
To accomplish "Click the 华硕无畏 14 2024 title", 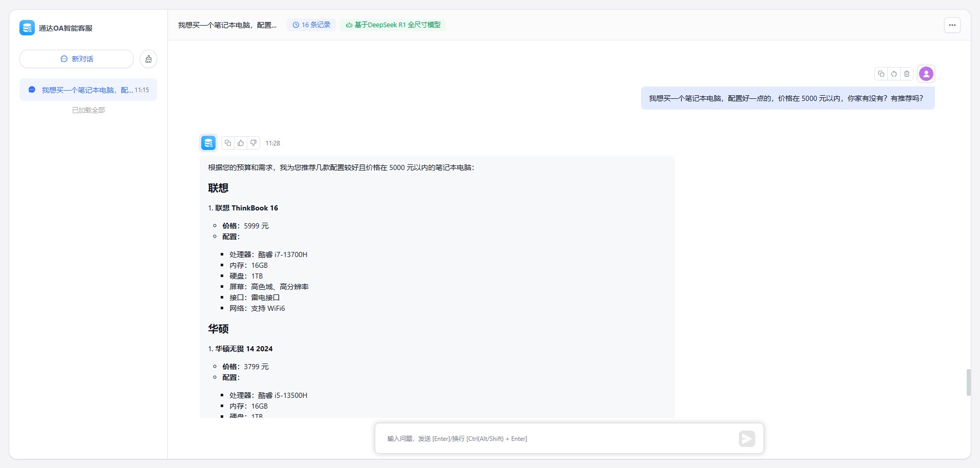I will click(244, 349).
